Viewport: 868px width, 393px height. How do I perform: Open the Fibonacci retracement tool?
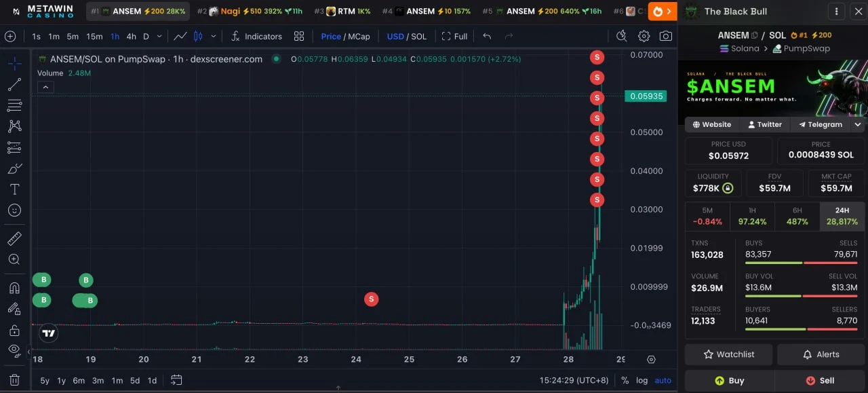[x=14, y=105]
